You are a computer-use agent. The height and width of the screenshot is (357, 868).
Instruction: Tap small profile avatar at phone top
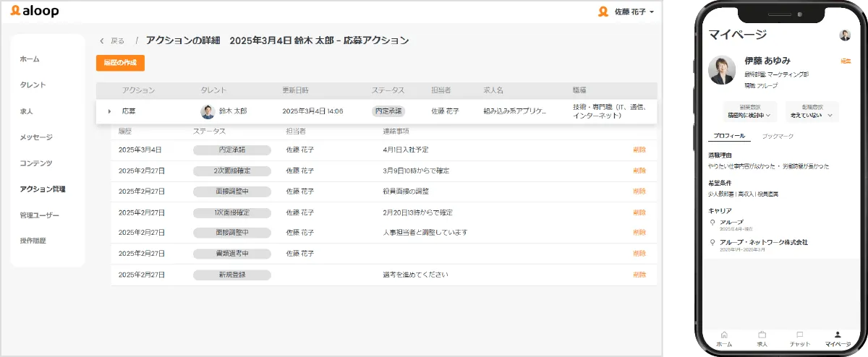coord(844,35)
